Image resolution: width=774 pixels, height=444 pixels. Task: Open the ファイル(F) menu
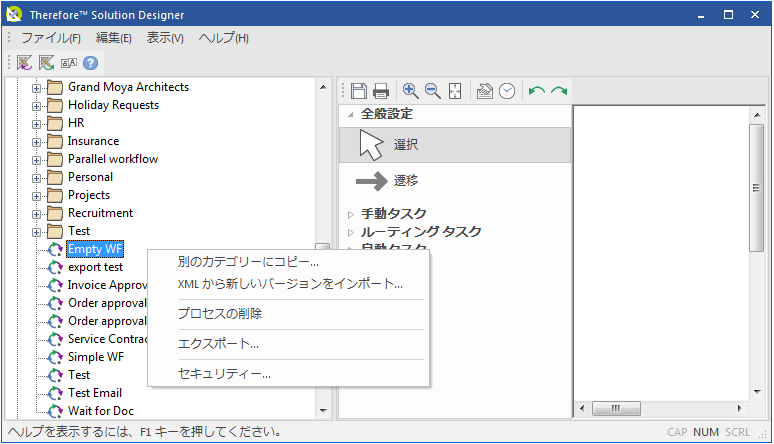point(50,38)
